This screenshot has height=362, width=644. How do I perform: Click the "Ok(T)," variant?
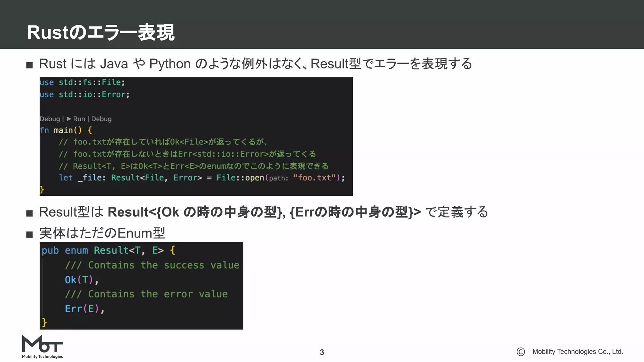(82, 280)
